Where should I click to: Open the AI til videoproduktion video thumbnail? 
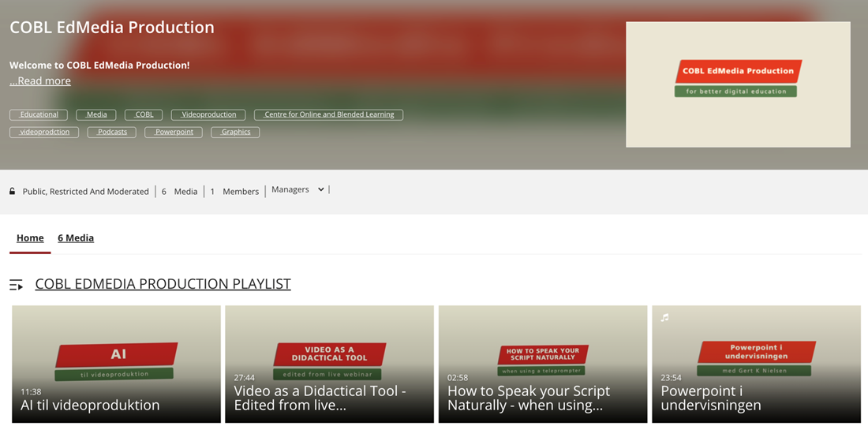116,365
